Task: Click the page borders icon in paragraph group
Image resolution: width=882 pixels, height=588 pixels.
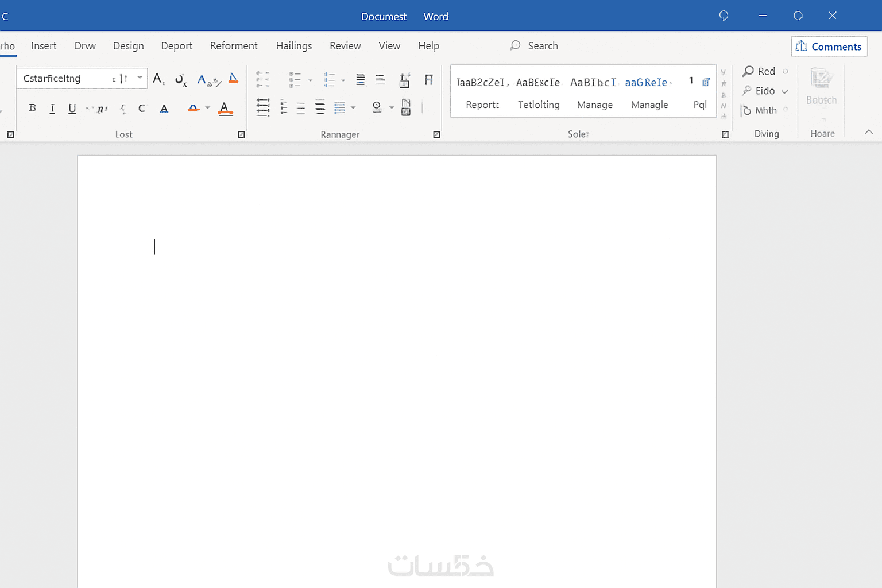Action: [x=406, y=107]
